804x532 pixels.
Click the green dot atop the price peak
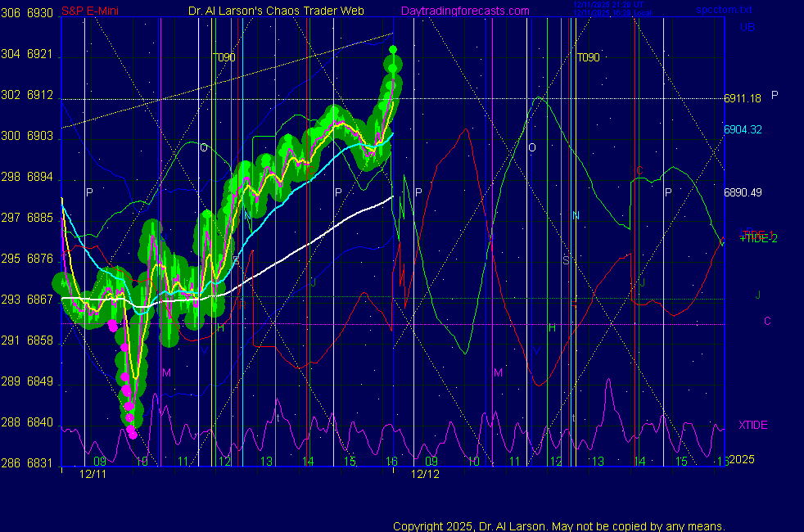tap(393, 50)
